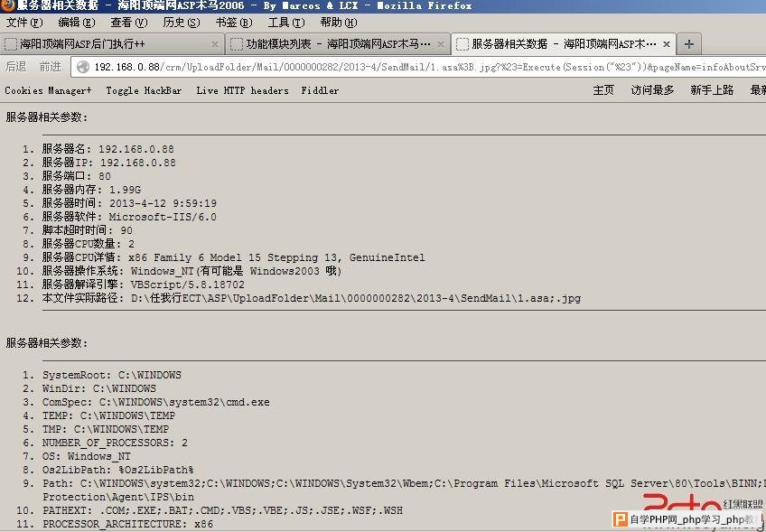This screenshot has height=532, width=766.
Task: Click TEMP: C:\WINDOWS\TEMP row
Action: [x=108, y=415]
